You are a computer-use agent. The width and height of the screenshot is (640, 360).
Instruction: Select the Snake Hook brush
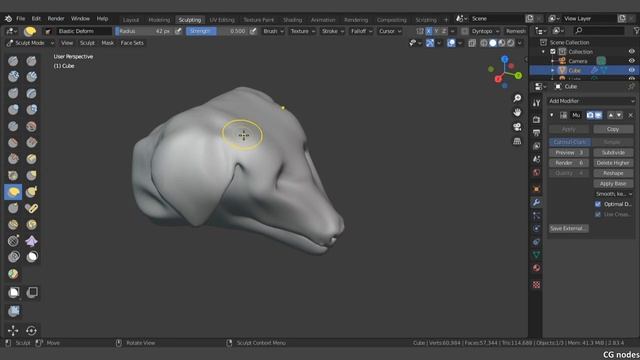(31, 192)
